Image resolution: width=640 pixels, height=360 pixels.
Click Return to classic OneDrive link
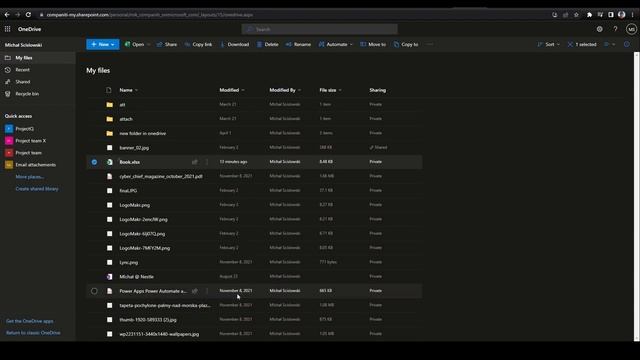tap(33, 333)
